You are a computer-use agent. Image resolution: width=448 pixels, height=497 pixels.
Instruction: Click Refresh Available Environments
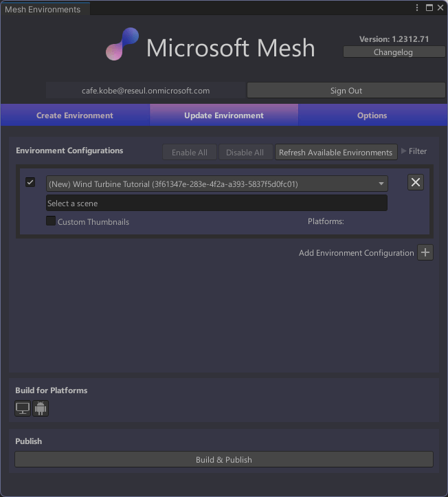click(x=336, y=153)
